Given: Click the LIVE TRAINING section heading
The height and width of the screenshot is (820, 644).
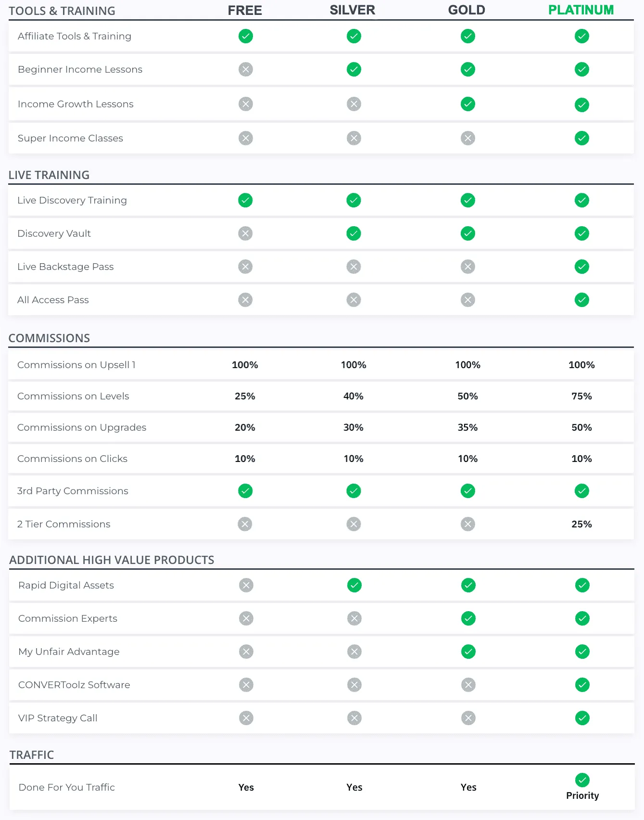Looking at the screenshot, I should click(49, 175).
